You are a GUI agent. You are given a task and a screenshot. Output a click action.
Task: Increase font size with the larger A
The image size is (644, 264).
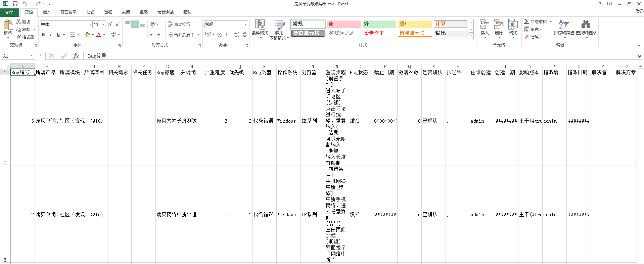(x=110, y=25)
